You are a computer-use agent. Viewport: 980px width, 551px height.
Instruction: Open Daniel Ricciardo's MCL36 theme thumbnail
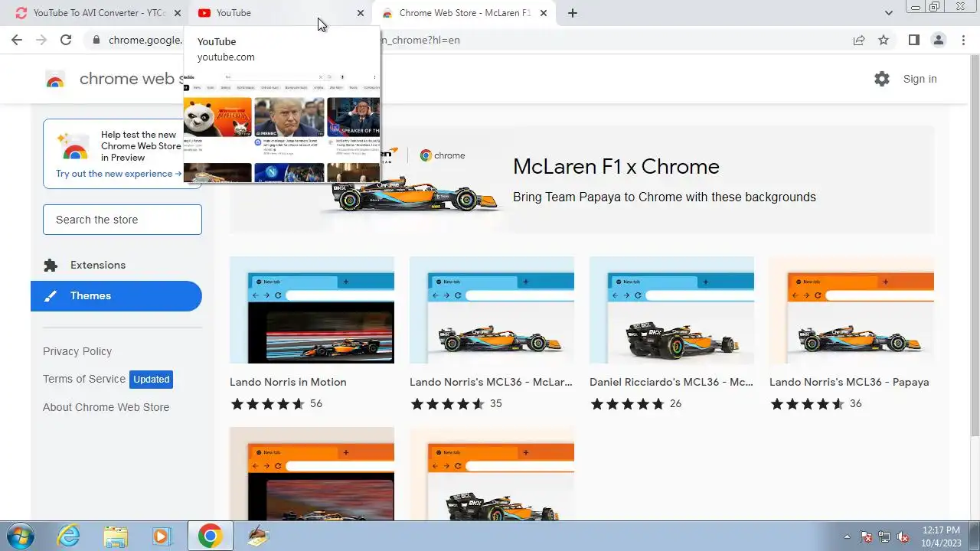(x=671, y=310)
